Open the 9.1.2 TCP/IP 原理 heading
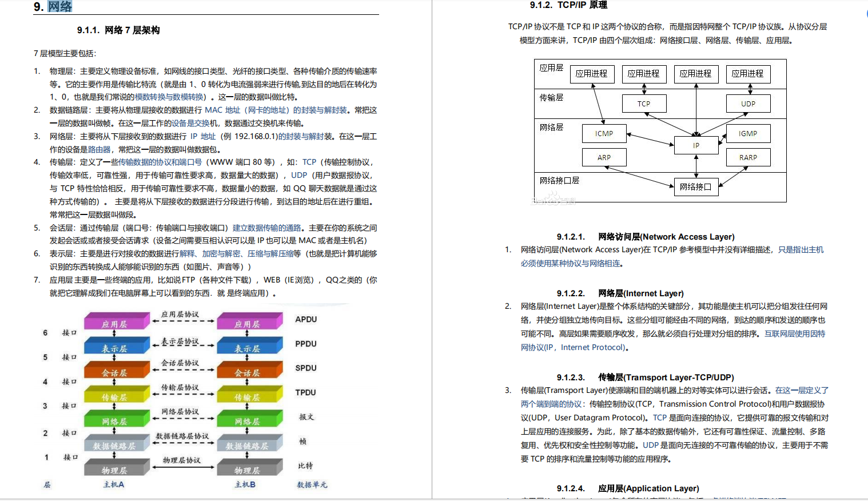868x501 pixels. pos(568,5)
